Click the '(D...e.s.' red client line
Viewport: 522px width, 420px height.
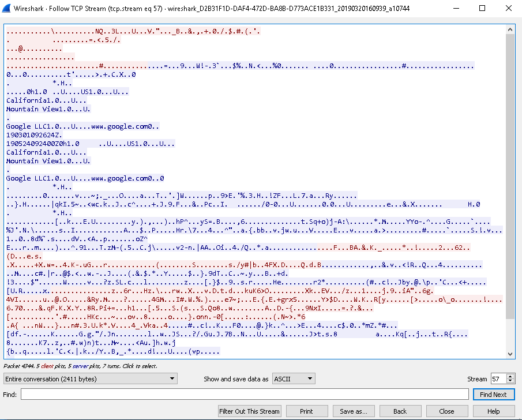click(x=24, y=256)
